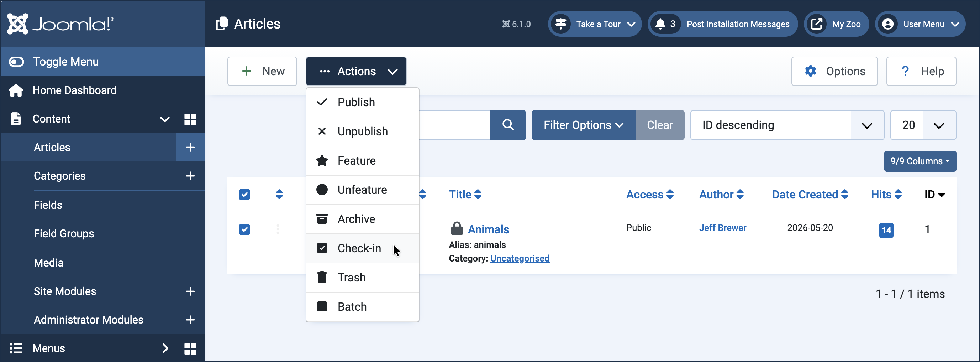Open Categories in sidebar
980x362 pixels.
point(60,176)
